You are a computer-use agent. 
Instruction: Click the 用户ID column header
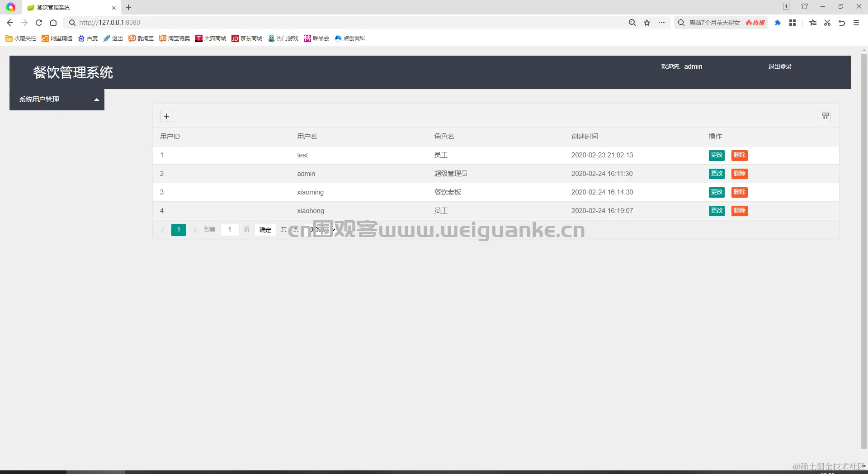tap(170, 137)
